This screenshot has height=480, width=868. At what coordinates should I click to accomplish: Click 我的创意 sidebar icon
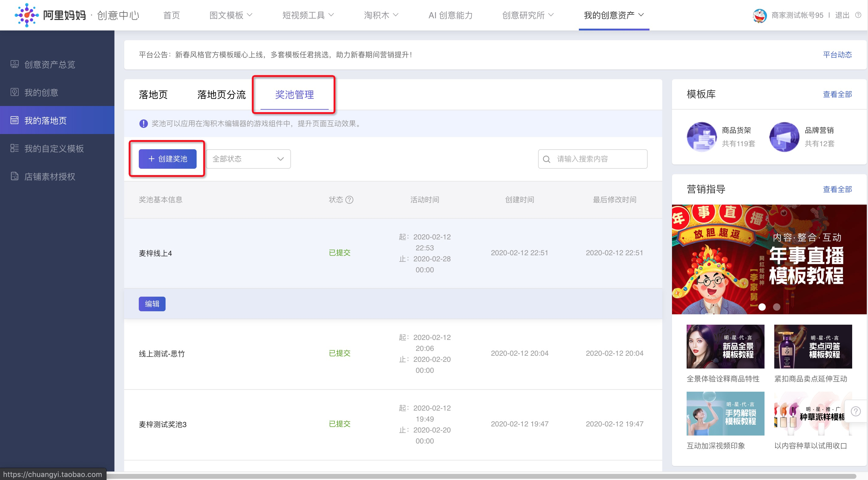click(15, 92)
